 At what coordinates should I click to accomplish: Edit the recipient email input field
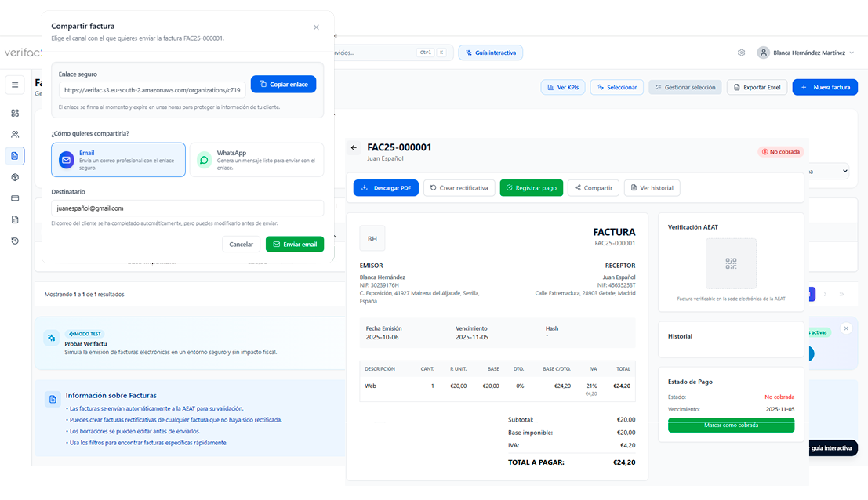[188, 207]
